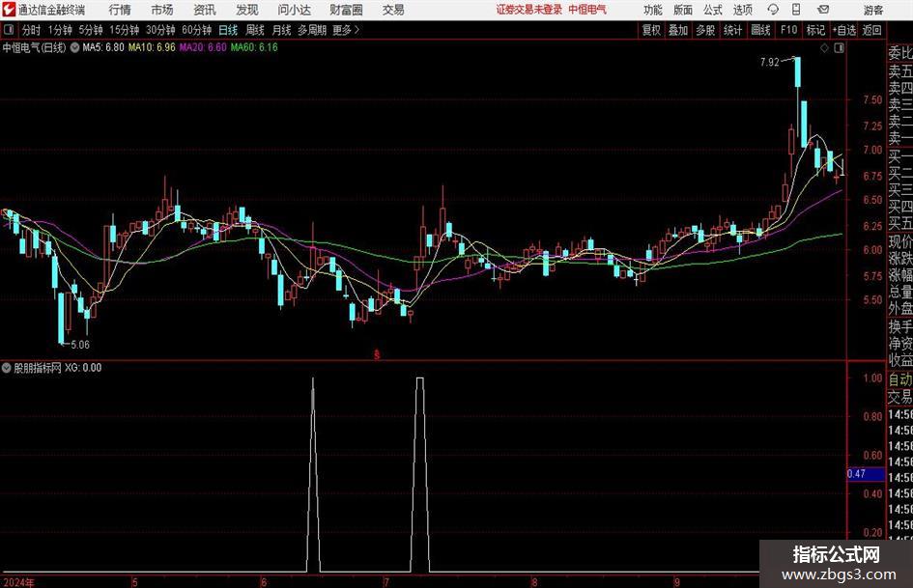Viewport: 913px width, 588px height.
Task: Click the 标记 mark button
Action: point(815,30)
